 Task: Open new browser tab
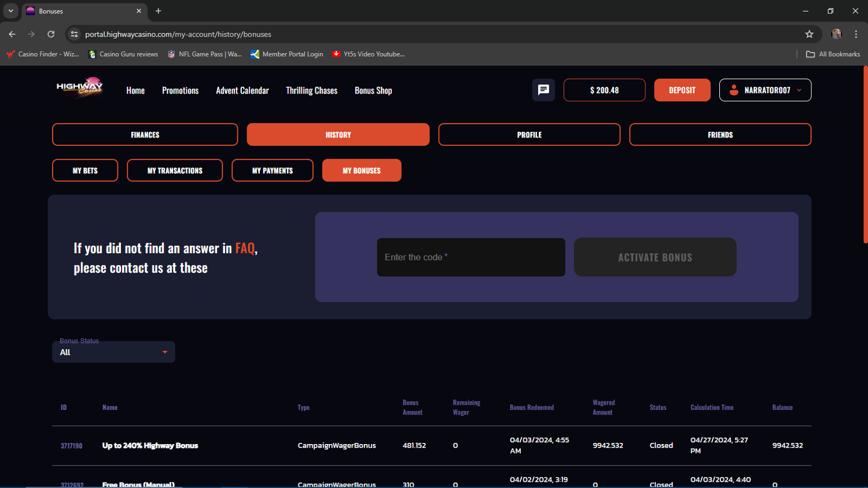click(x=158, y=11)
